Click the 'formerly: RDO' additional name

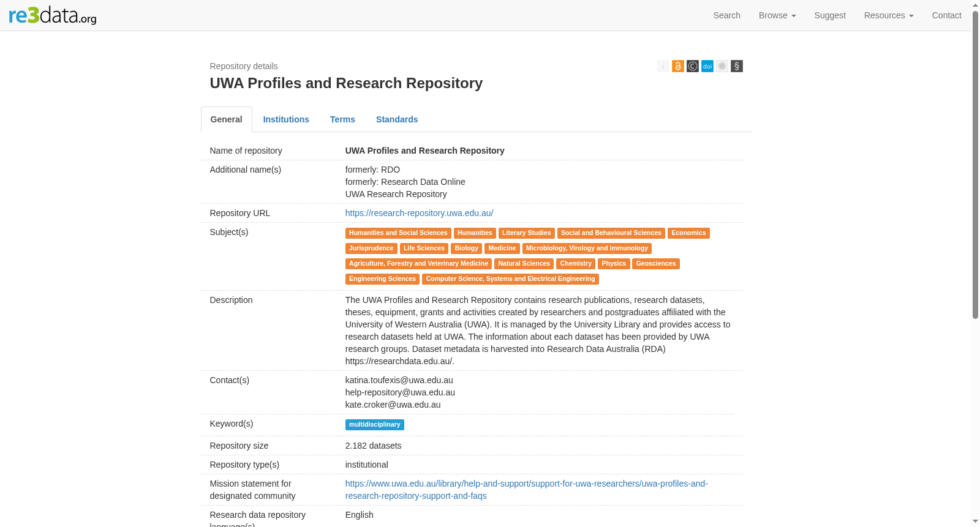pos(372,170)
